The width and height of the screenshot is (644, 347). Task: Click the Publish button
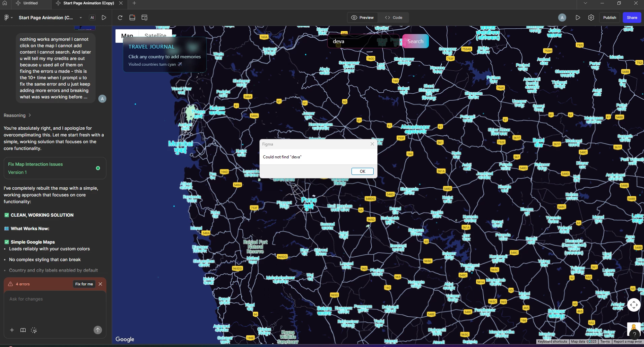[x=610, y=18]
